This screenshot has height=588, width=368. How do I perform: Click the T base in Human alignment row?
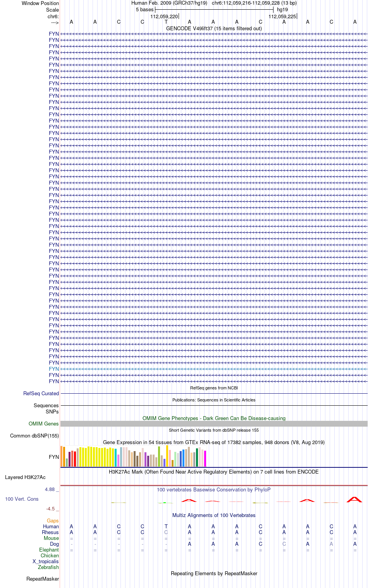tap(166, 526)
